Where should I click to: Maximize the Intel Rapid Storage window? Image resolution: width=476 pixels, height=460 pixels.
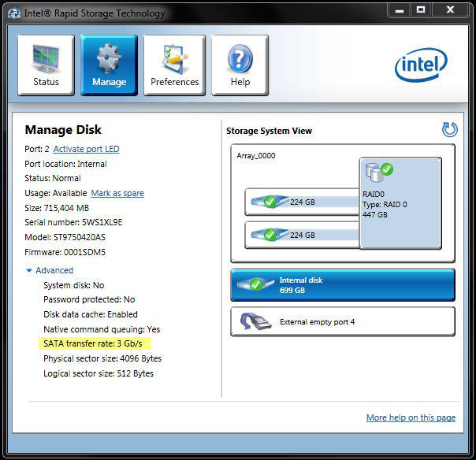pos(421,10)
